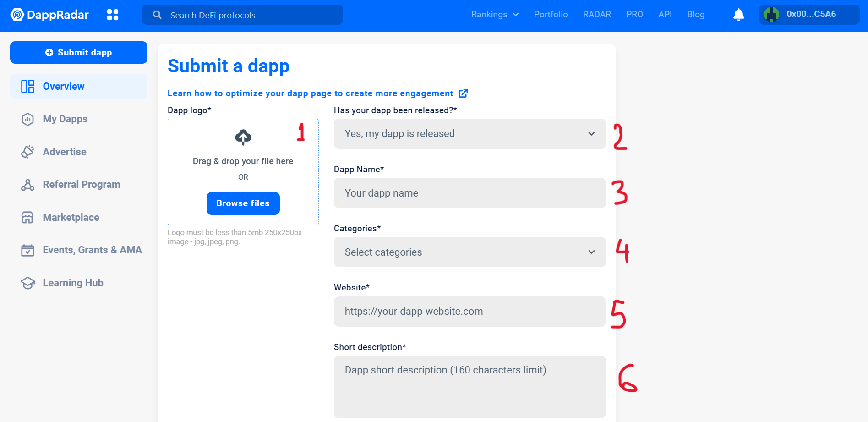Viewport: 868px width, 422px height.
Task: Click the external link icon
Action: pos(464,93)
